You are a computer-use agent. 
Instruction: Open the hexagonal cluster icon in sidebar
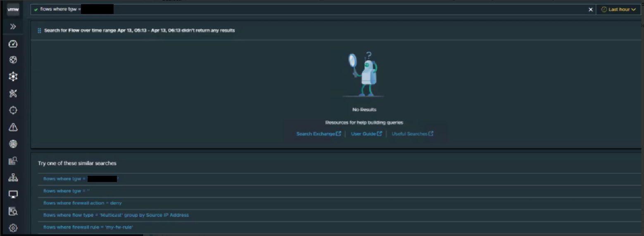tap(13, 76)
